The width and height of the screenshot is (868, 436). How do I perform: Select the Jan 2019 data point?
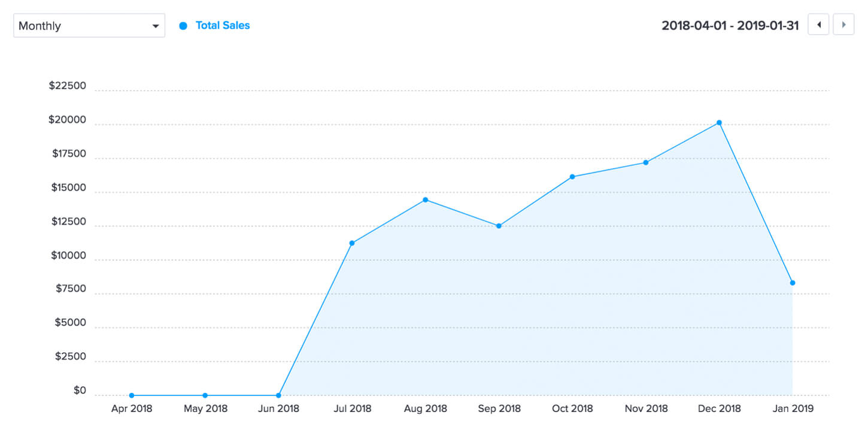793,283
